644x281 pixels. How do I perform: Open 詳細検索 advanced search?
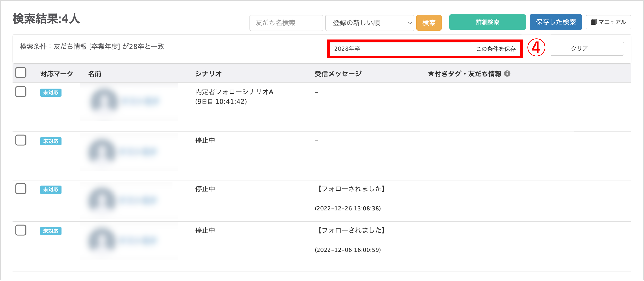coord(487,22)
